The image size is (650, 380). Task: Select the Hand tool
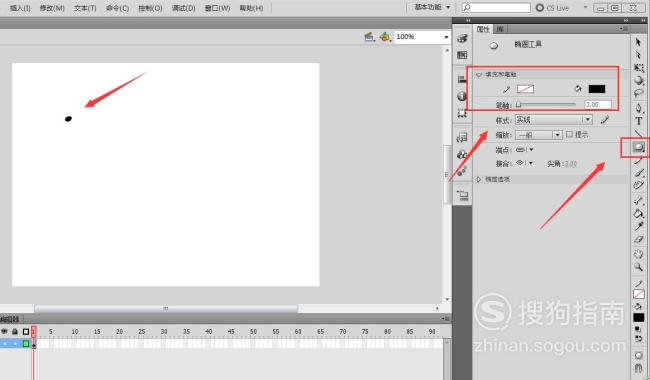tap(639, 254)
